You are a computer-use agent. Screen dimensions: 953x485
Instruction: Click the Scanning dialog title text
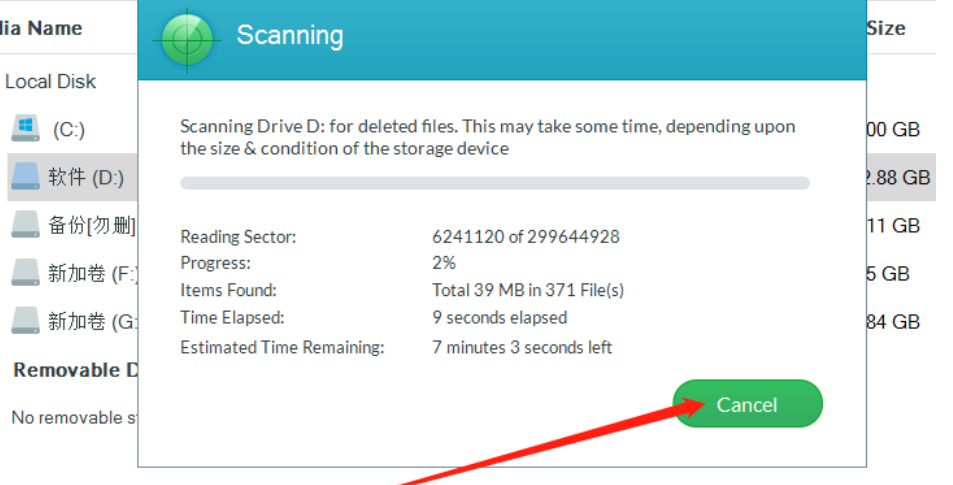coord(289,36)
